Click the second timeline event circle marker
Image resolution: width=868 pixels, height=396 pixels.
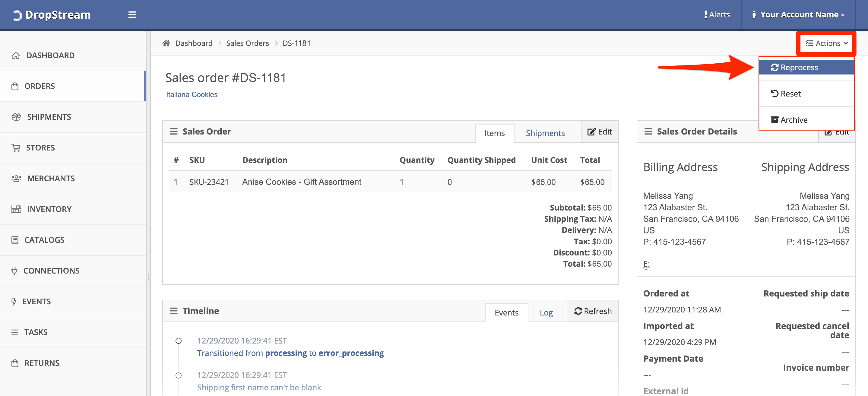tap(179, 375)
